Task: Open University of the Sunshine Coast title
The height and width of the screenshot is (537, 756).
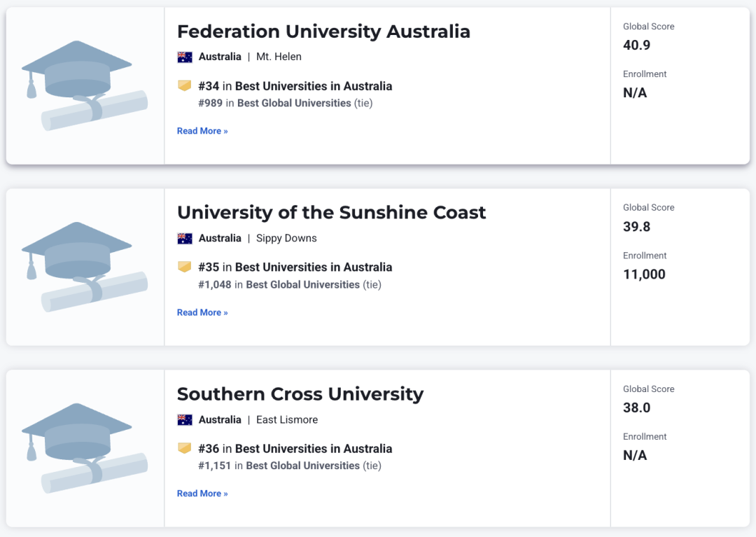Action: pyautogui.click(x=331, y=213)
